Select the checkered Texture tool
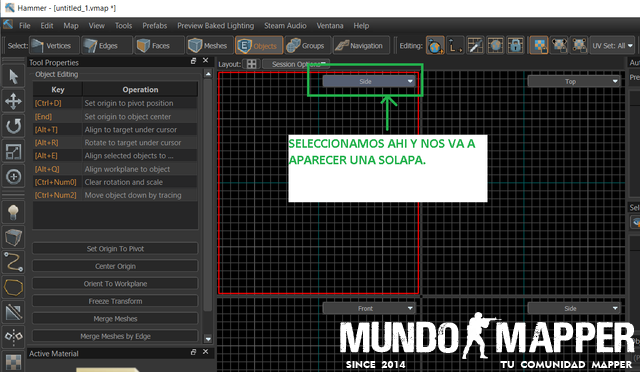 point(13,361)
